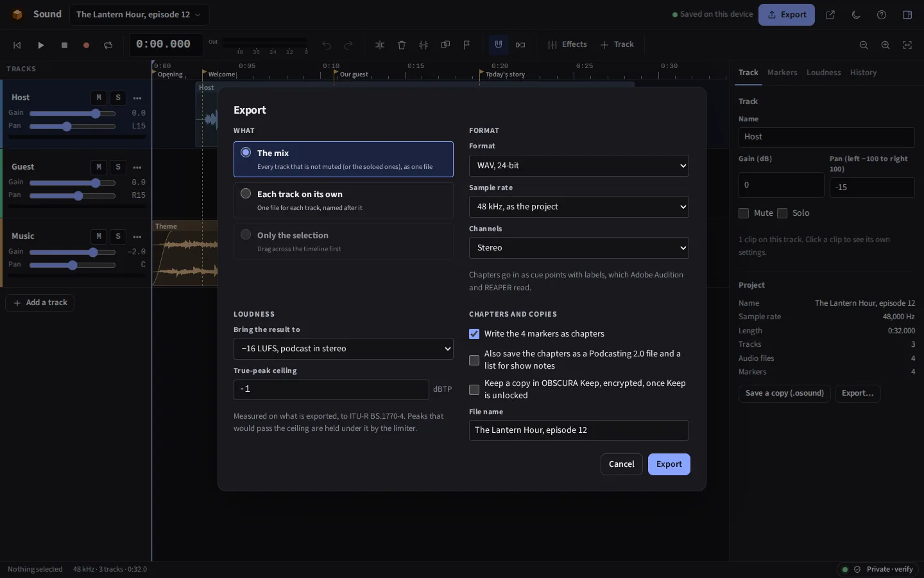Switch to the Track tab

[x=748, y=73]
